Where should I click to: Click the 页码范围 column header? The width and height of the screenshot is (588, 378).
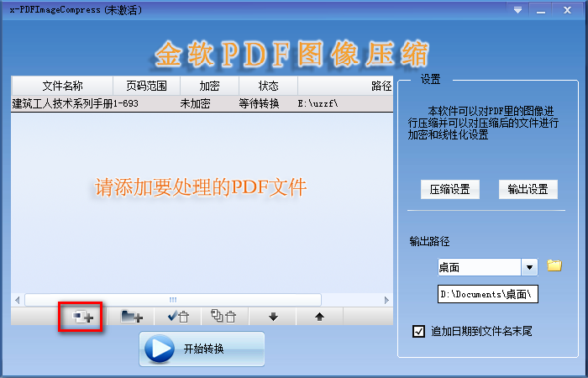[x=147, y=86]
